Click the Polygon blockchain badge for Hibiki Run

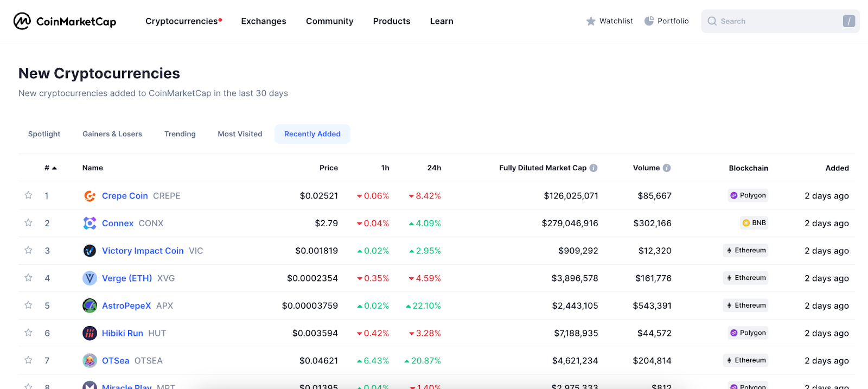point(748,333)
